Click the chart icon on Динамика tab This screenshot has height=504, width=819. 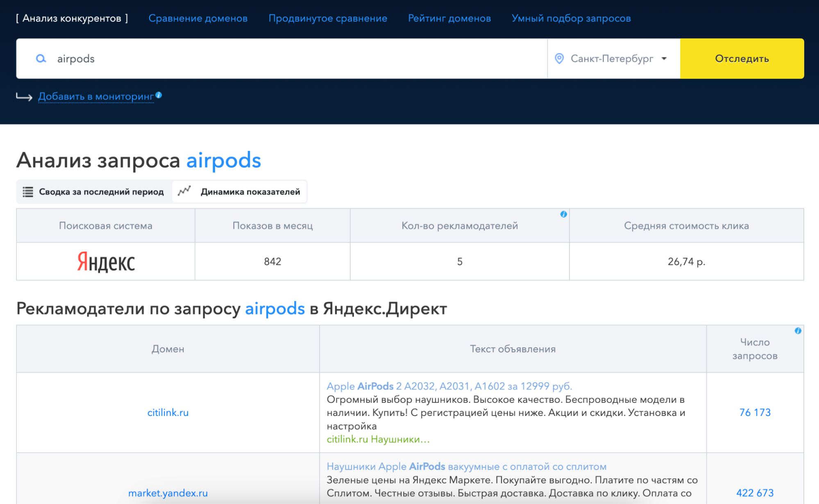(x=184, y=191)
